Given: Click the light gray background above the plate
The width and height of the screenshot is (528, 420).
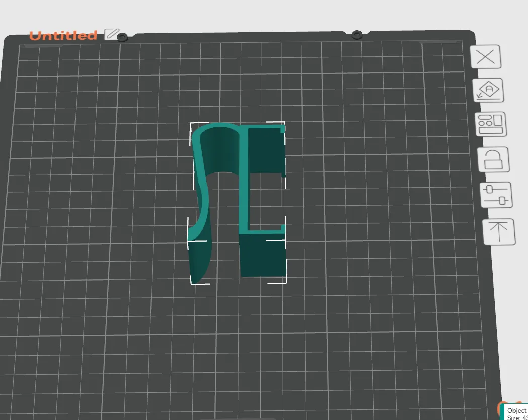Looking at the screenshot, I should click(x=252, y=15).
